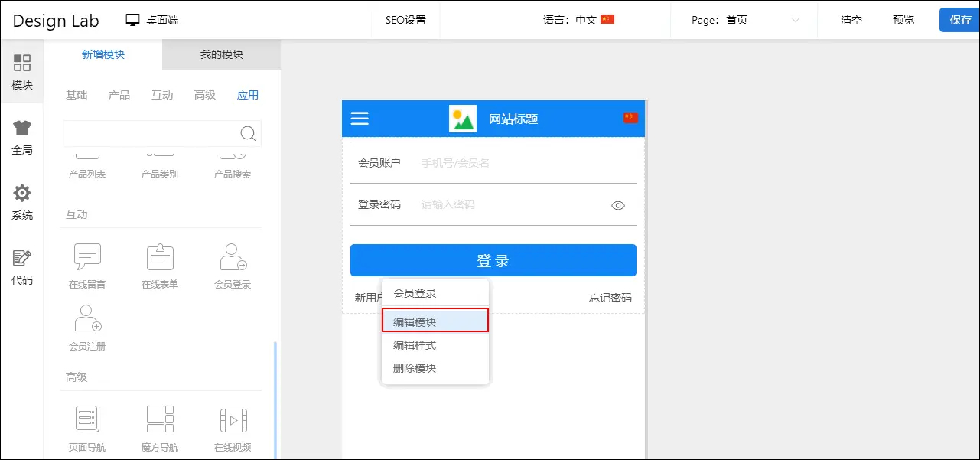
Task: Select 编辑模块 in the context menu
Action: 435,321
